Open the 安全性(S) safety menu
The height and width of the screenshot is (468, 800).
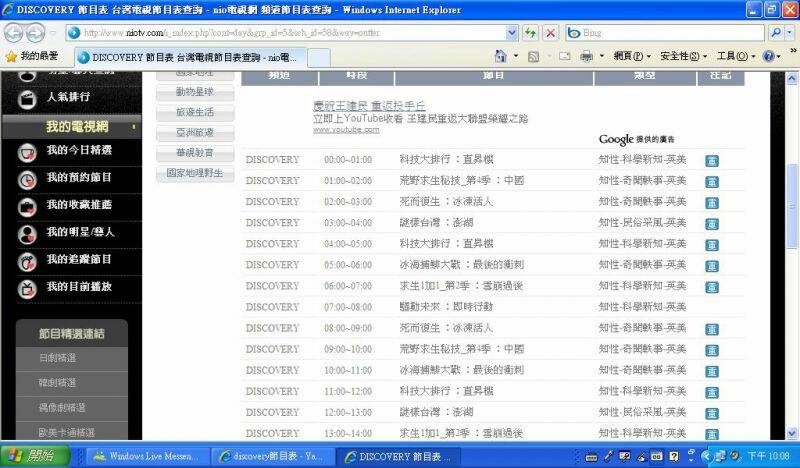683,56
